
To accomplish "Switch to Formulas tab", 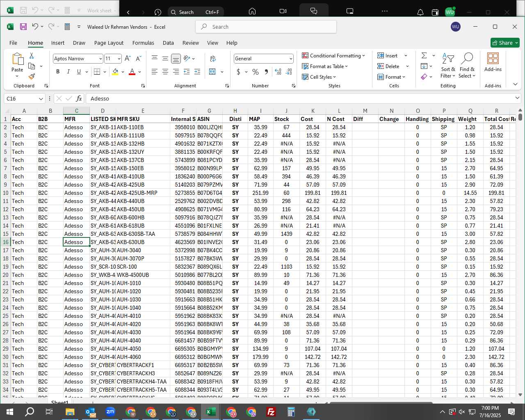I will pyautogui.click(x=143, y=43).
